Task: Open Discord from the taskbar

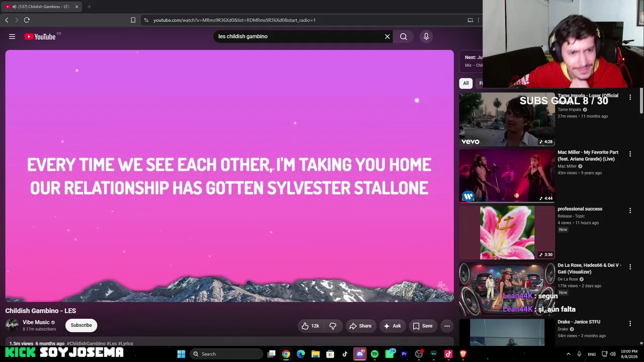Action: [360, 354]
